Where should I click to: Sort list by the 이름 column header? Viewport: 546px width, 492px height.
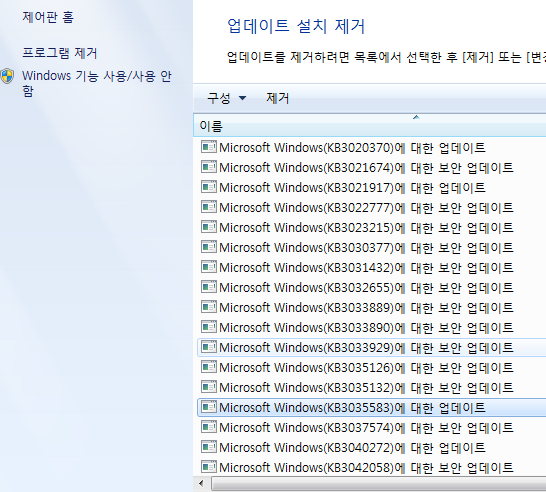point(369,126)
